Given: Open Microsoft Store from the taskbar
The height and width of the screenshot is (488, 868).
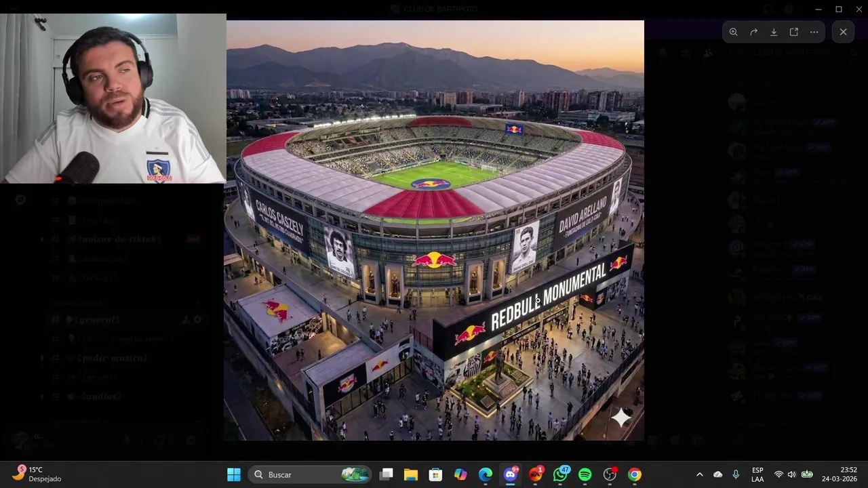Looking at the screenshot, I should click(x=435, y=474).
